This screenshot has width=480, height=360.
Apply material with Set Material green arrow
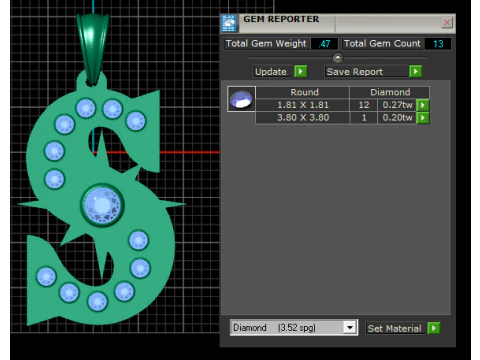coord(434,328)
